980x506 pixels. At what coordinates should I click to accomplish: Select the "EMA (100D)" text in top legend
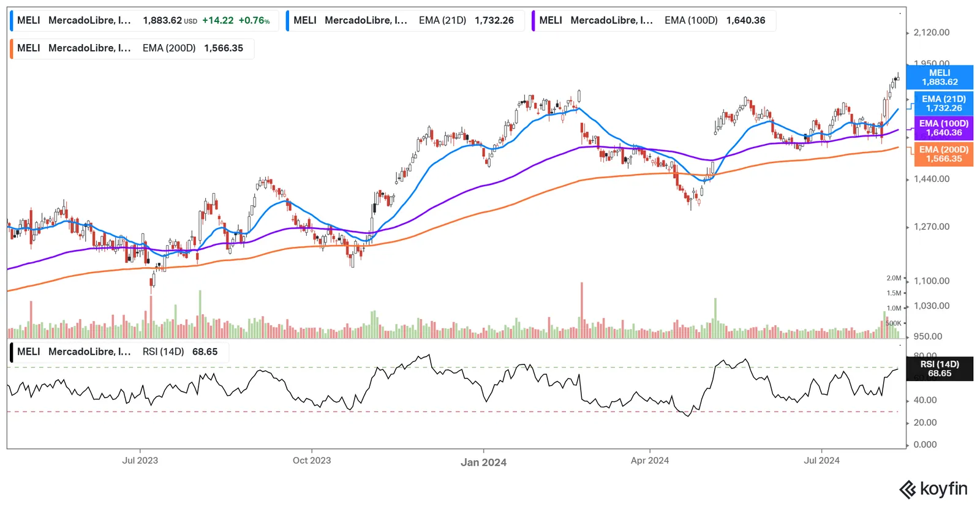point(691,20)
